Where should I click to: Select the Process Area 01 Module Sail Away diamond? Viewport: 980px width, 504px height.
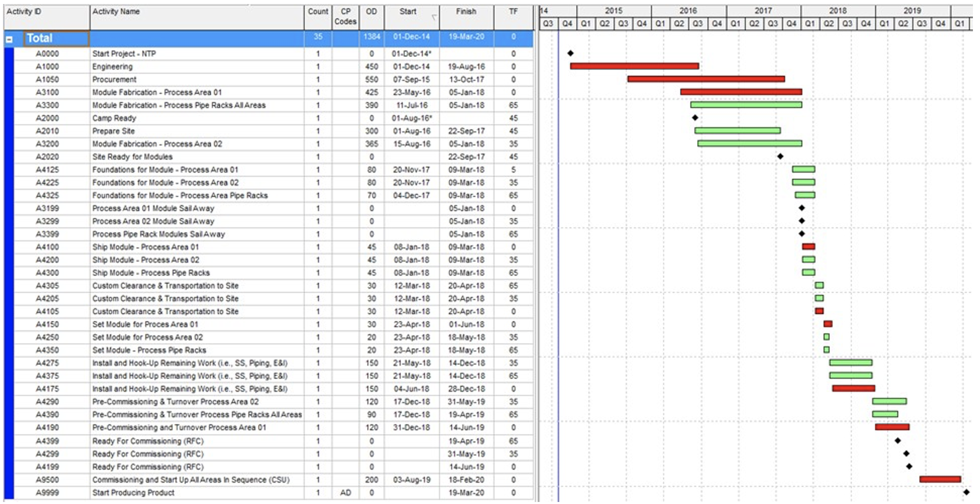pyautogui.click(x=801, y=208)
